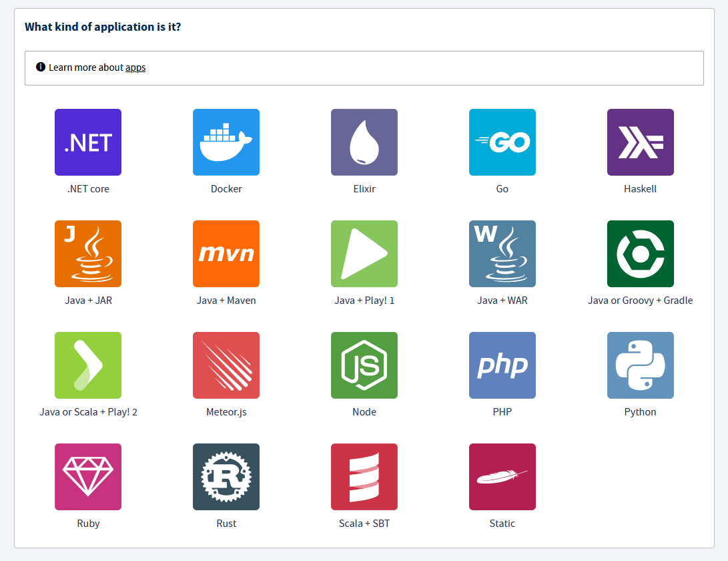728x561 pixels.
Task: Click the "Meteor.js" label text
Action: (x=226, y=412)
